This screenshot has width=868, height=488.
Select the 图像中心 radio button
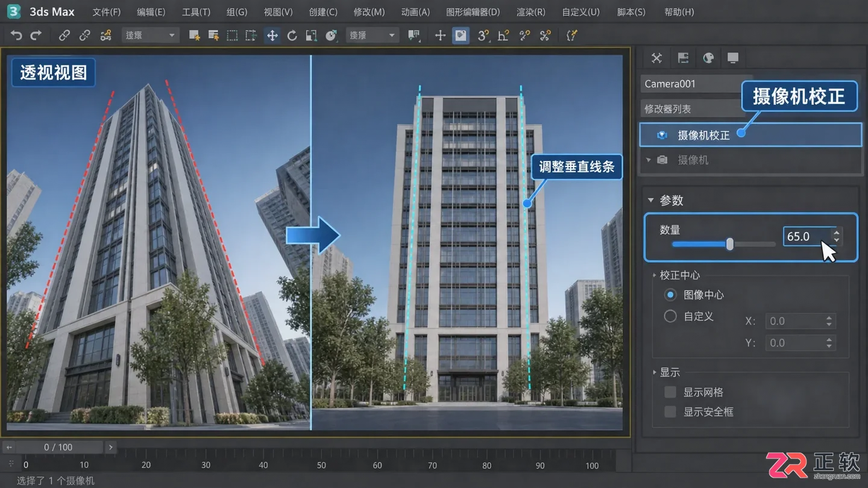(670, 295)
